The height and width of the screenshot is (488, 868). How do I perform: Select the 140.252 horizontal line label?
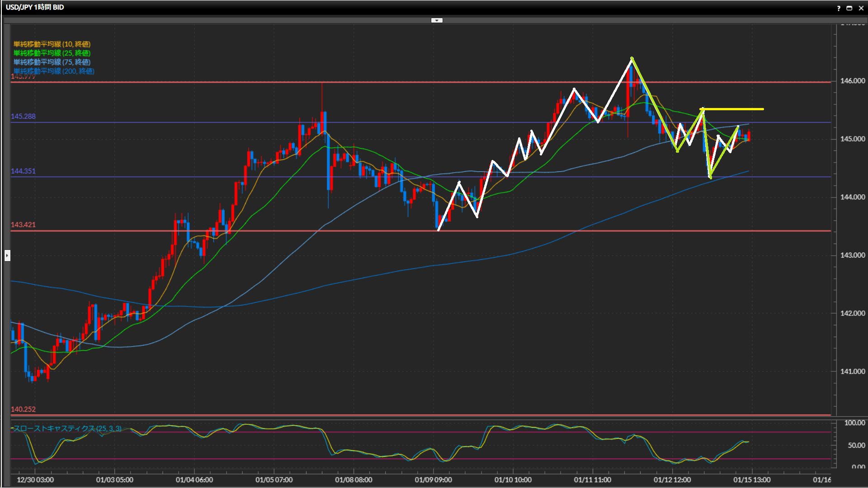click(23, 409)
